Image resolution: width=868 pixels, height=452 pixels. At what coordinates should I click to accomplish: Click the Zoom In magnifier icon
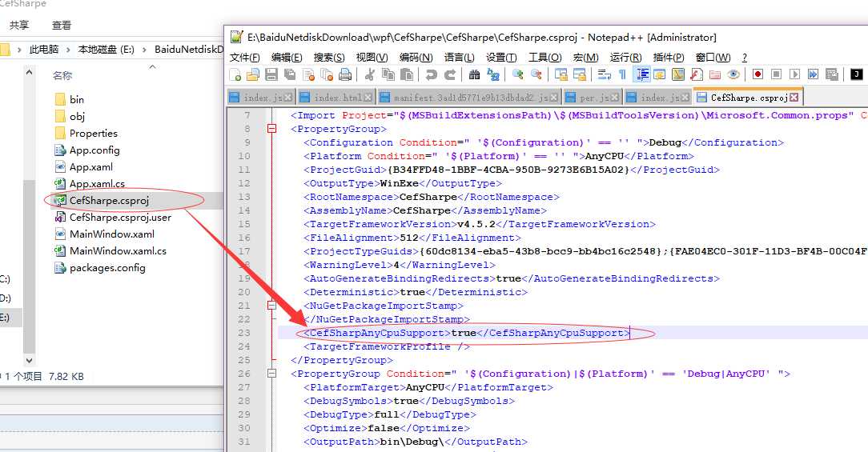pyautogui.click(x=517, y=74)
